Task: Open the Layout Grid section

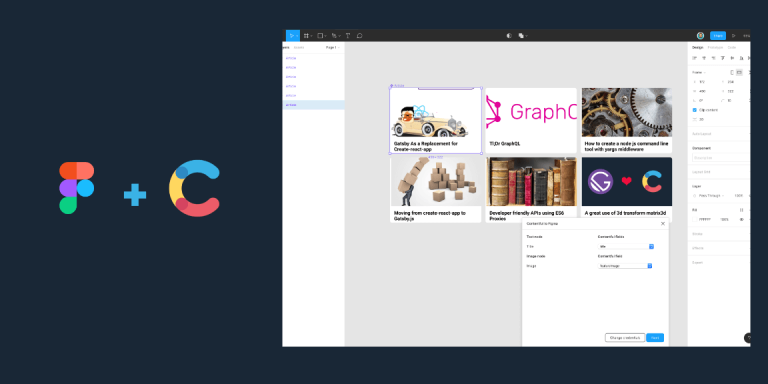Action: click(x=701, y=172)
